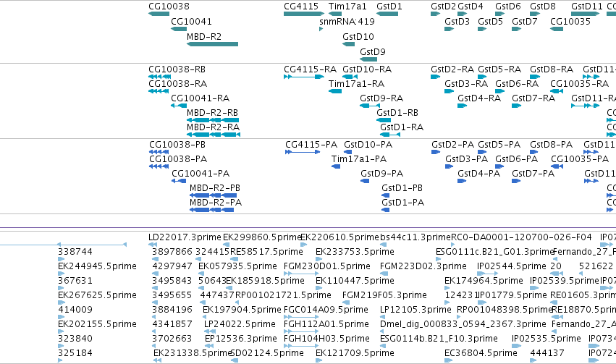Open the GstD8 gene label
The width and height of the screenshot is (616, 364).
[x=543, y=7]
